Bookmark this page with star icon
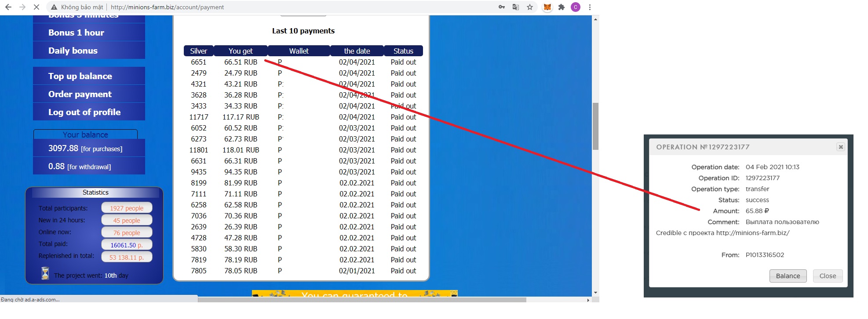The image size is (868, 319). pos(530,7)
